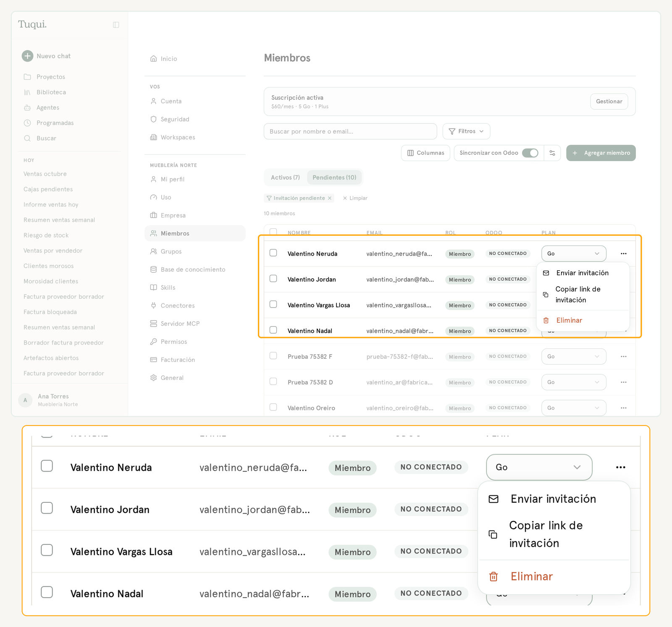Check the Valentino Nadal checkbox in the enlarged inset

coord(47,592)
